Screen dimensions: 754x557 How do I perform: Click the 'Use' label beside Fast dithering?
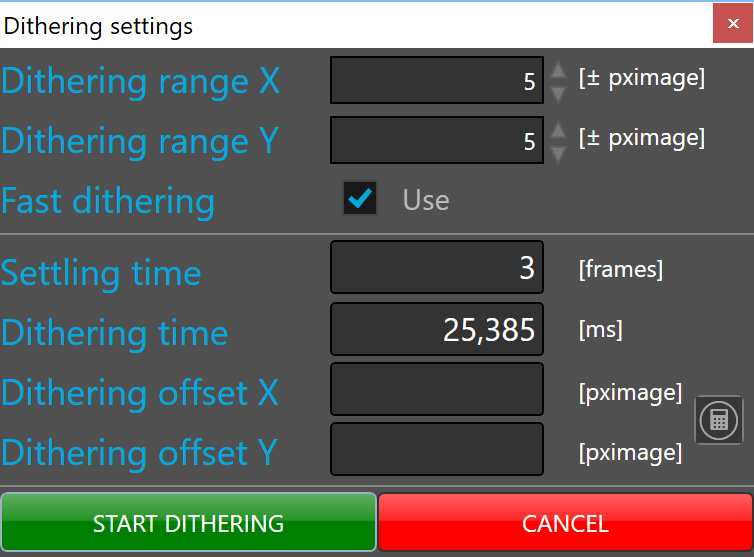click(x=426, y=200)
